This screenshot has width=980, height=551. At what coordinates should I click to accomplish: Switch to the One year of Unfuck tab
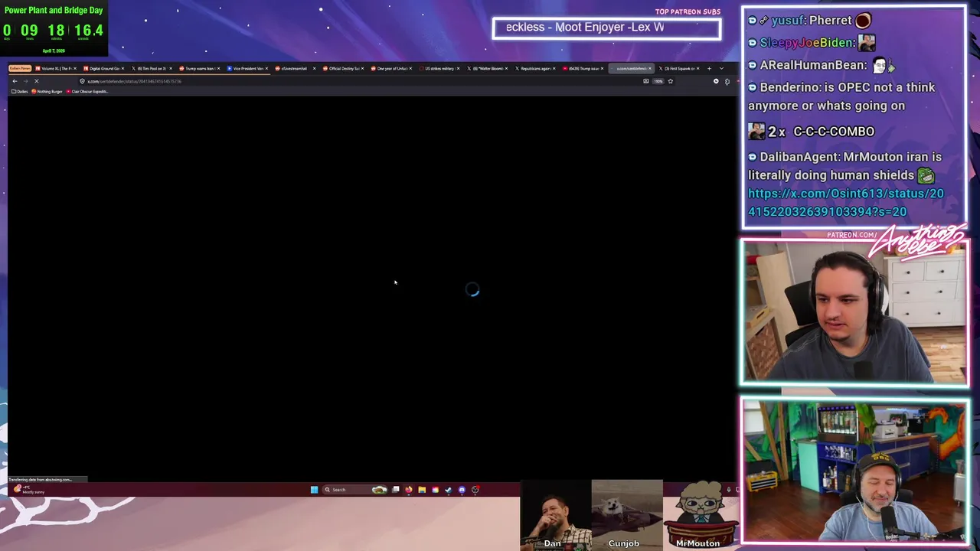(x=390, y=68)
